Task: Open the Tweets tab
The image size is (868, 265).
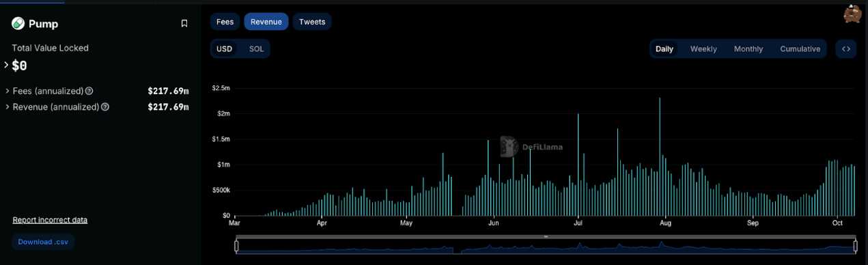Action: click(x=312, y=22)
